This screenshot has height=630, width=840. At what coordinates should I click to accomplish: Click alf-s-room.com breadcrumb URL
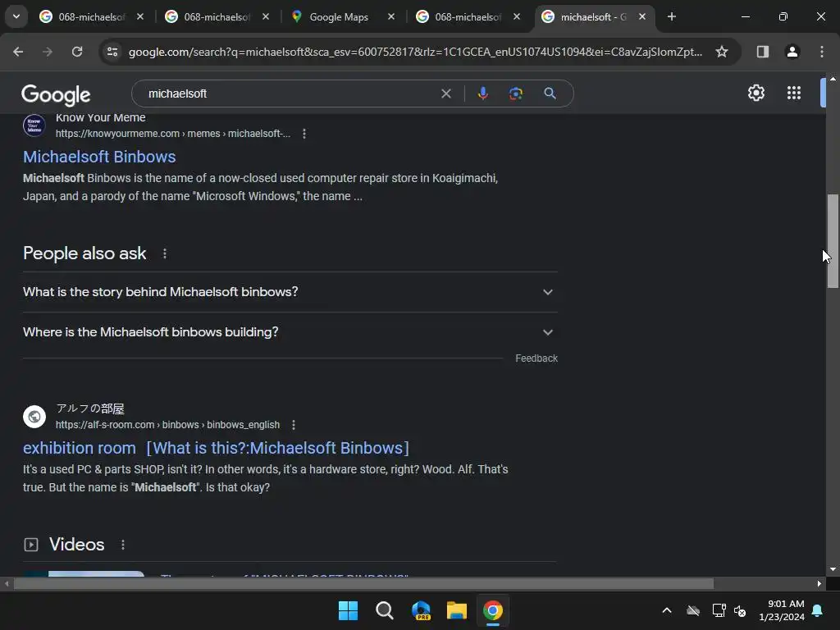(167, 425)
